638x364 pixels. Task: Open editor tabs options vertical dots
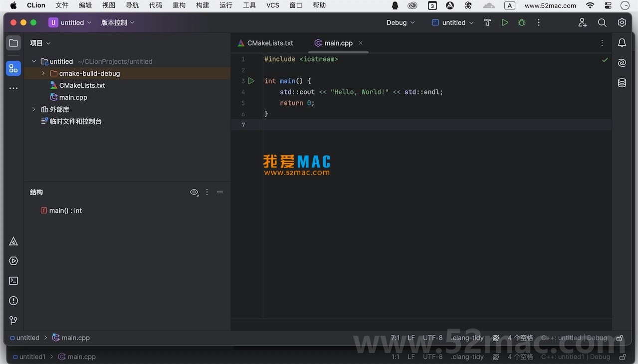click(602, 43)
